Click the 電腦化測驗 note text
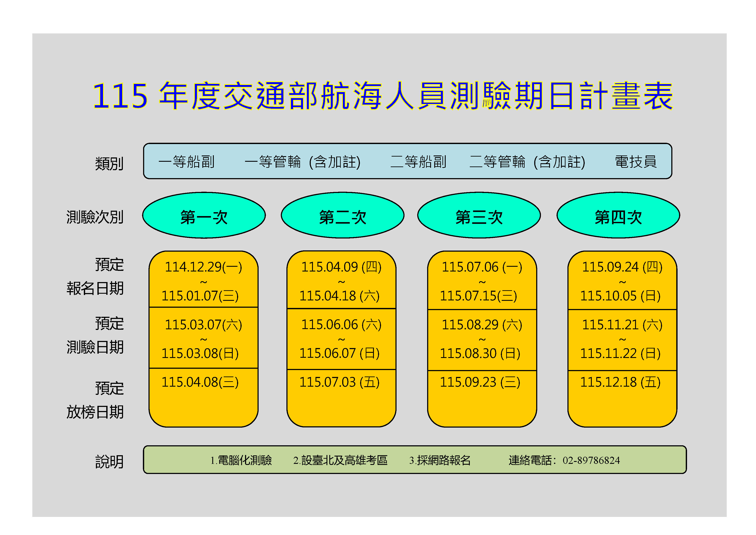Viewport: 756px width, 535px height. pyautogui.click(x=245, y=460)
